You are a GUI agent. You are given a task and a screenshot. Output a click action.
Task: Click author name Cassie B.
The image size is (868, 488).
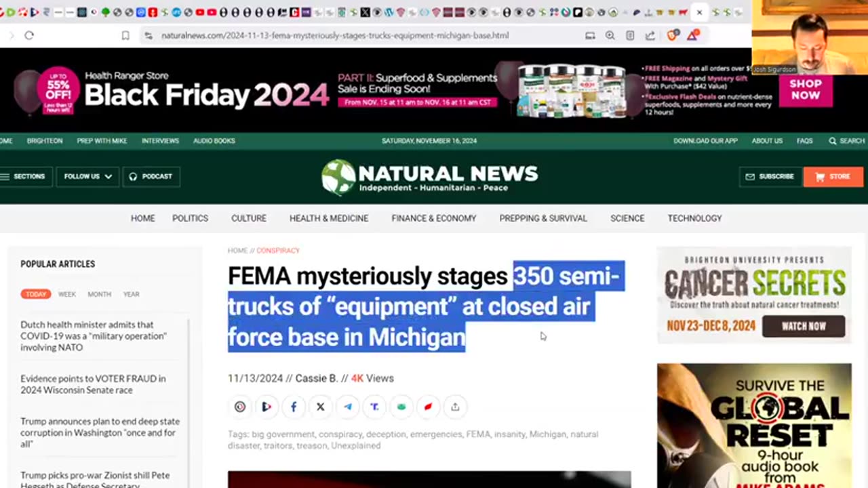click(316, 378)
